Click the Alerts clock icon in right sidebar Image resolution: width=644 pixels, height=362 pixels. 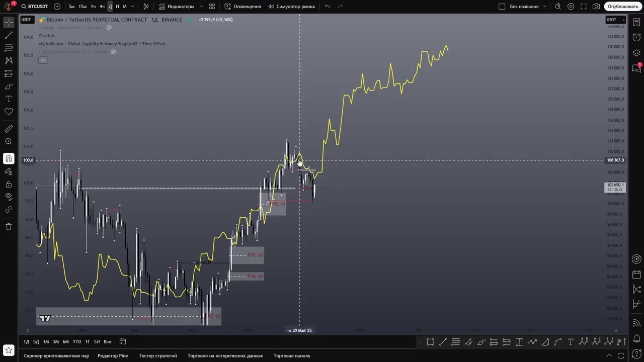(636, 38)
